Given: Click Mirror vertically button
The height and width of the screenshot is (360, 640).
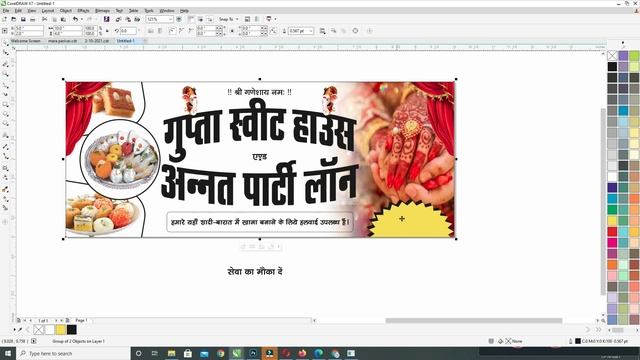Looking at the screenshot, I should (160, 31).
